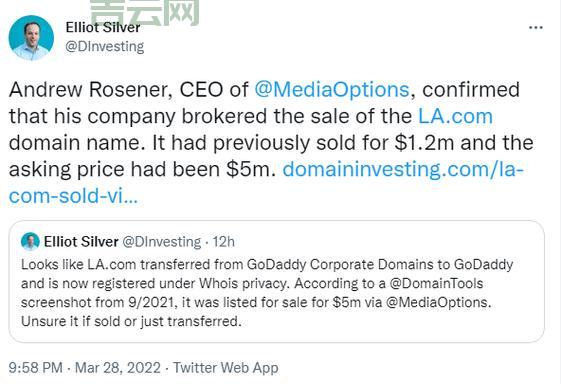Click the main tweet text about Andrew Rosener

click(271, 142)
